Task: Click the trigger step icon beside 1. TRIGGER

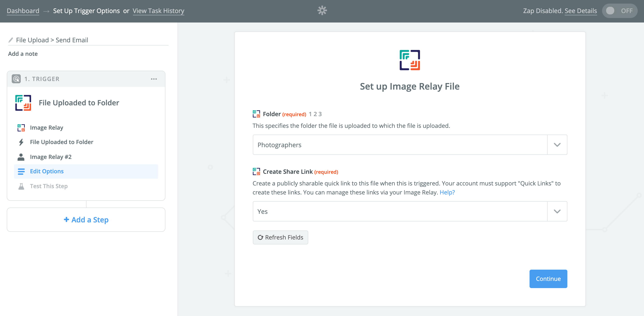Action: (x=16, y=79)
